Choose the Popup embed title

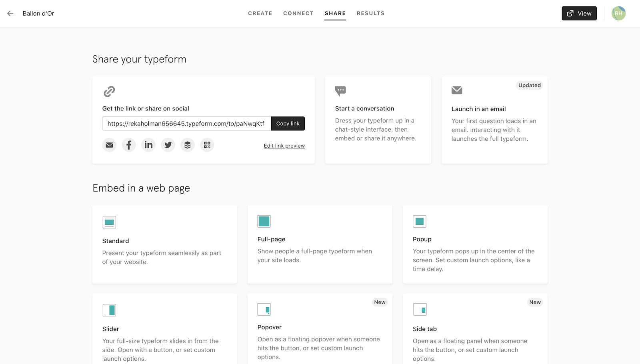(422, 239)
